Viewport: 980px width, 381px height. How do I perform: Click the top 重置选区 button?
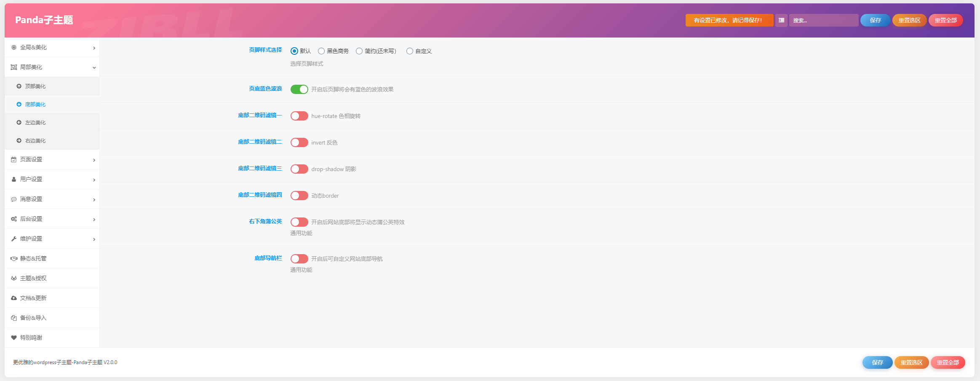[909, 20]
